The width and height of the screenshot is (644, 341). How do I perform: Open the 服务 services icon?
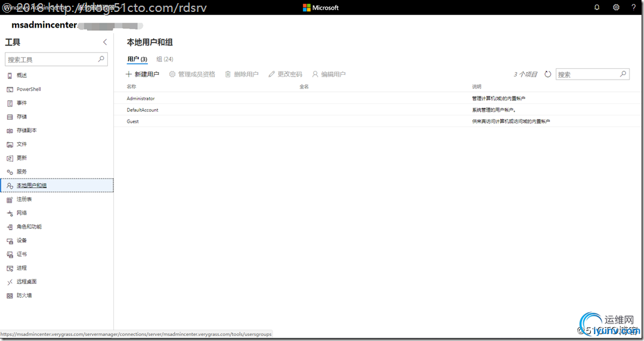pos(10,172)
